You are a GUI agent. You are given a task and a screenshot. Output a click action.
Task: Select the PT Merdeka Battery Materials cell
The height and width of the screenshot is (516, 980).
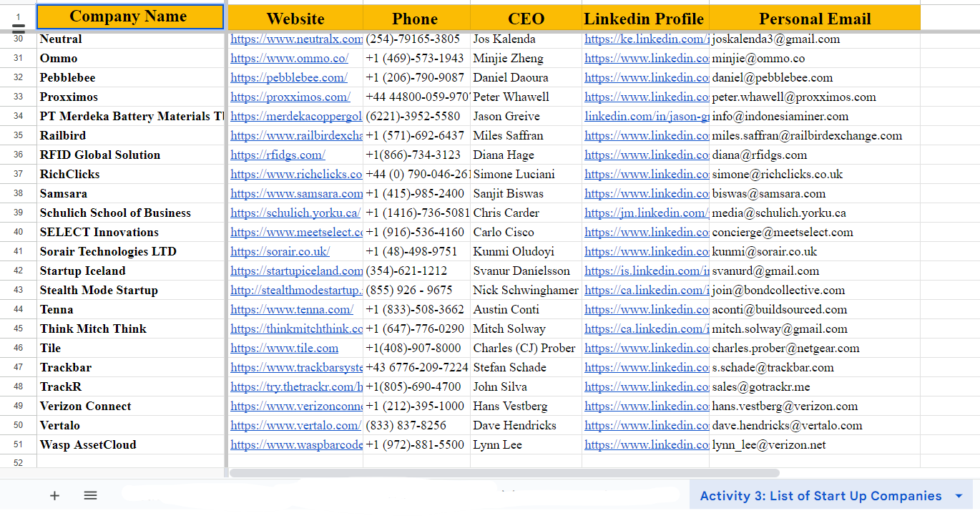click(131, 117)
